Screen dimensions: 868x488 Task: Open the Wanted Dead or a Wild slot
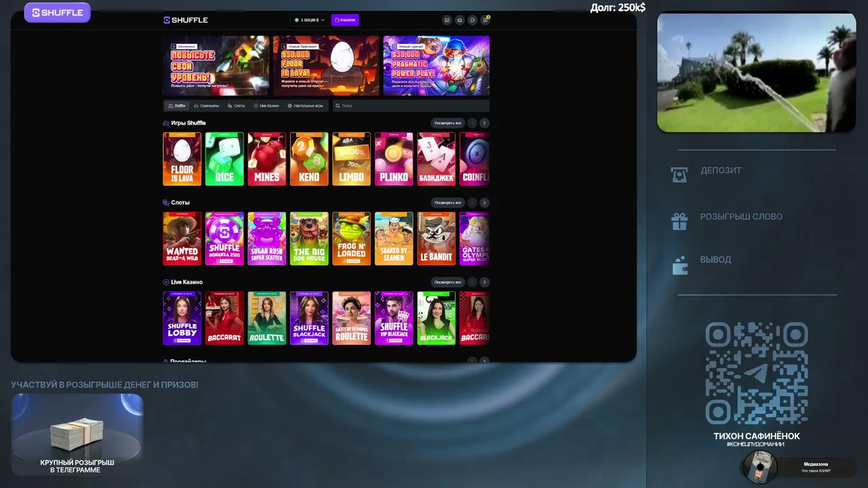(182, 239)
